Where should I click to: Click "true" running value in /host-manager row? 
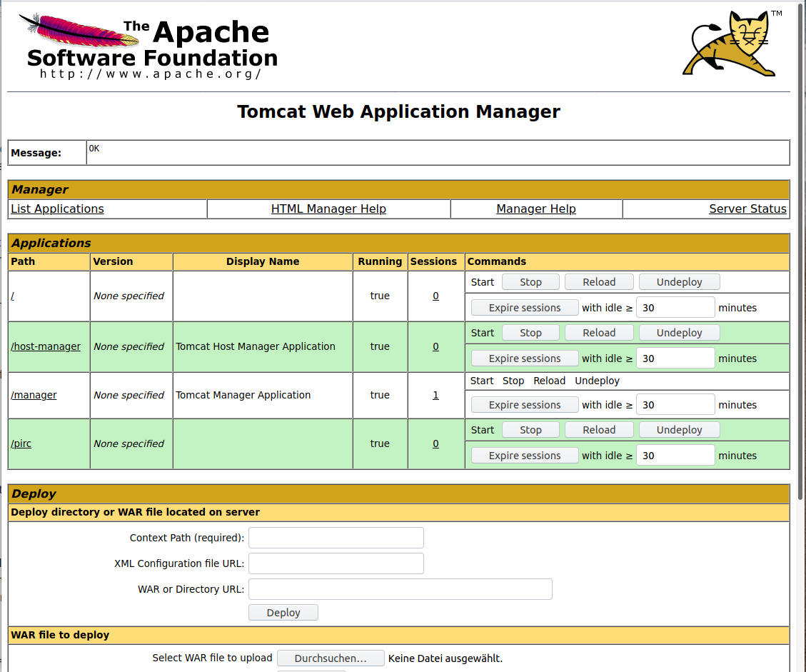(380, 346)
